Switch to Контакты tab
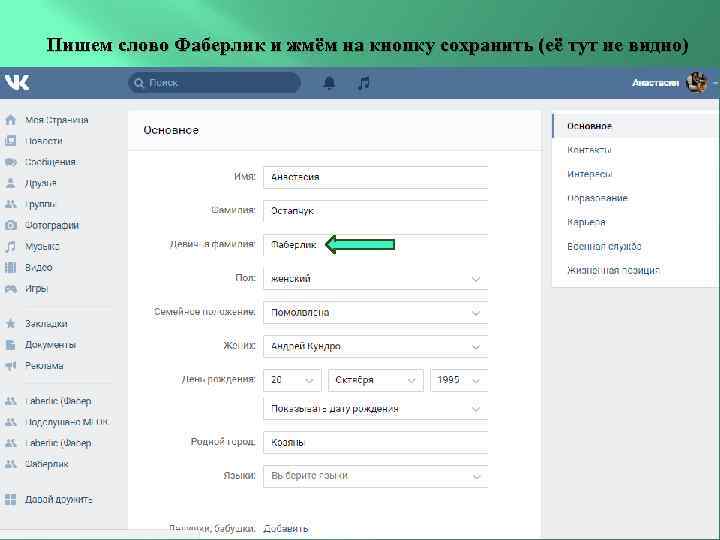Viewport: 720px width, 540px height. [x=589, y=150]
